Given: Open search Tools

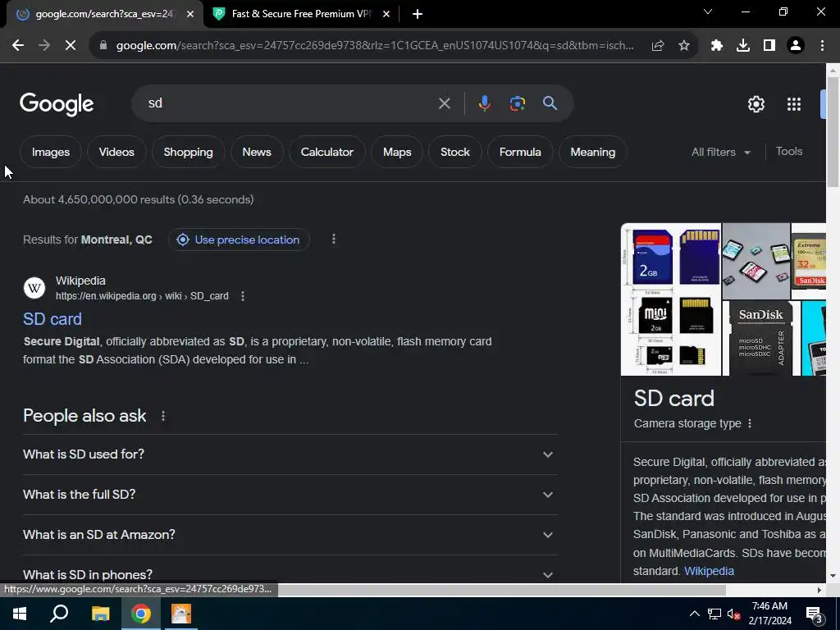Looking at the screenshot, I should (x=788, y=152).
